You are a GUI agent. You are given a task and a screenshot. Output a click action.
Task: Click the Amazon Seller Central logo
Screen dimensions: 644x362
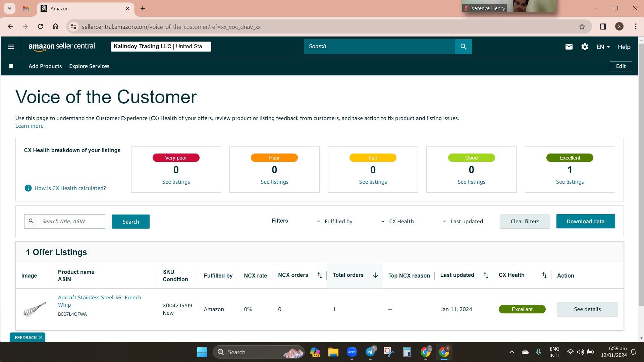coord(62,47)
